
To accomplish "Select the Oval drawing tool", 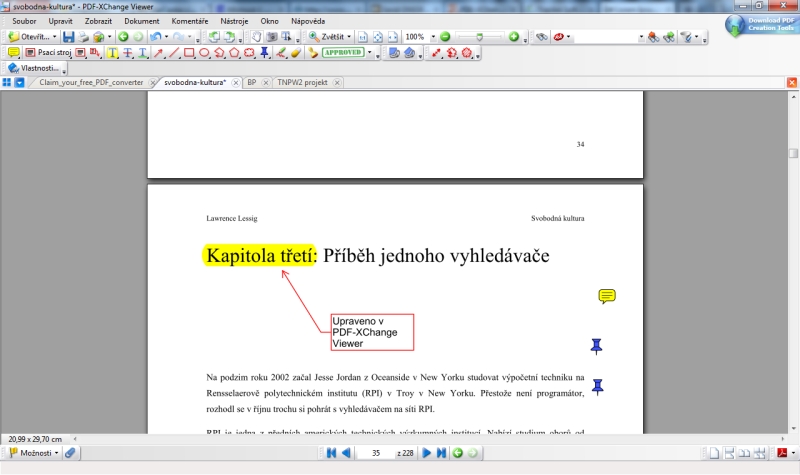I will pos(204,53).
